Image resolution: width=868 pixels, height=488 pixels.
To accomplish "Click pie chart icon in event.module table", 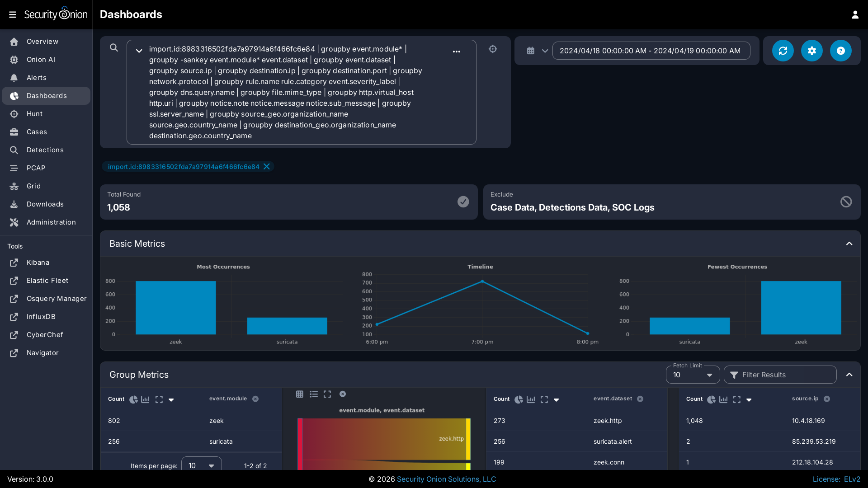I will pyautogui.click(x=133, y=399).
